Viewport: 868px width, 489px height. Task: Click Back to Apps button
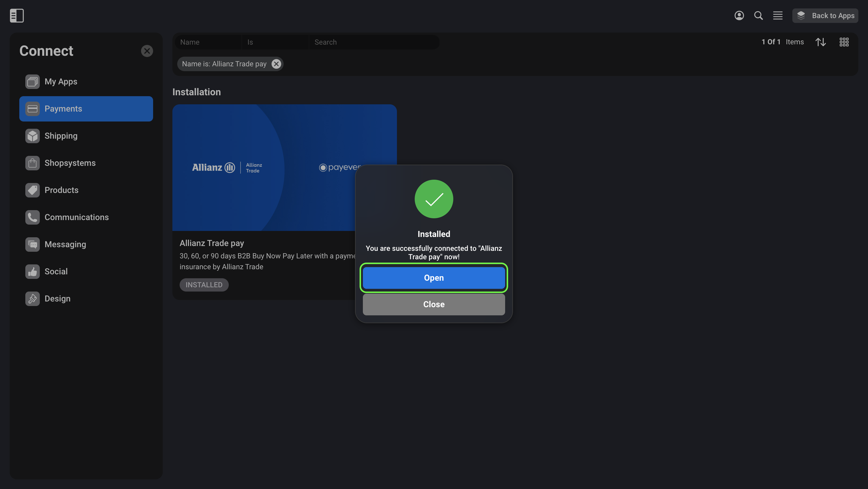click(825, 15)
